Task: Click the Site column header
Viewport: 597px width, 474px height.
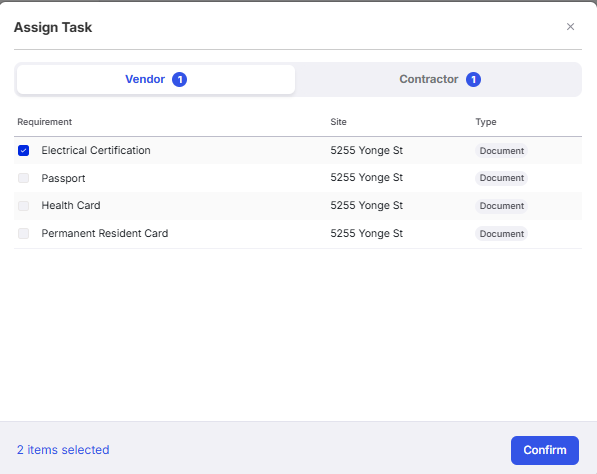Action: click(x=338, y=122)
